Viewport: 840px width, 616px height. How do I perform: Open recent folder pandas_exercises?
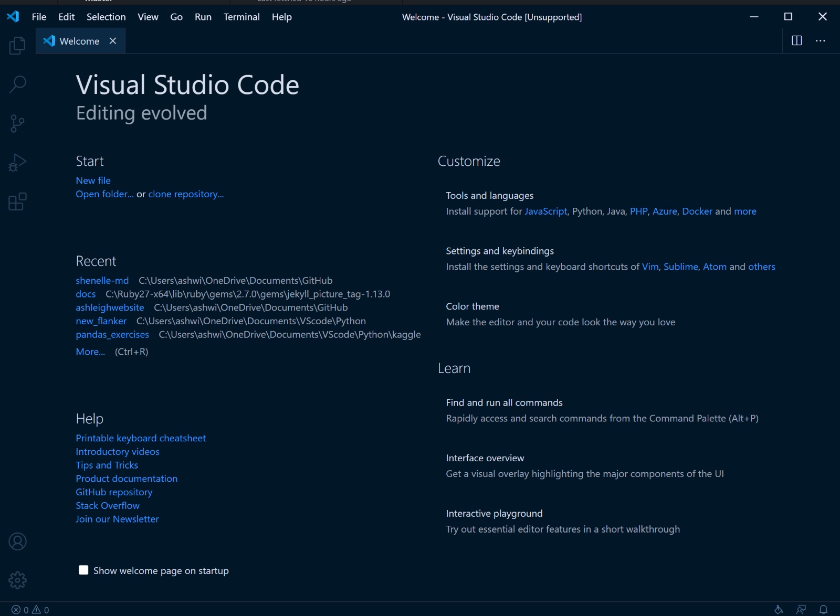click(112, 335)
